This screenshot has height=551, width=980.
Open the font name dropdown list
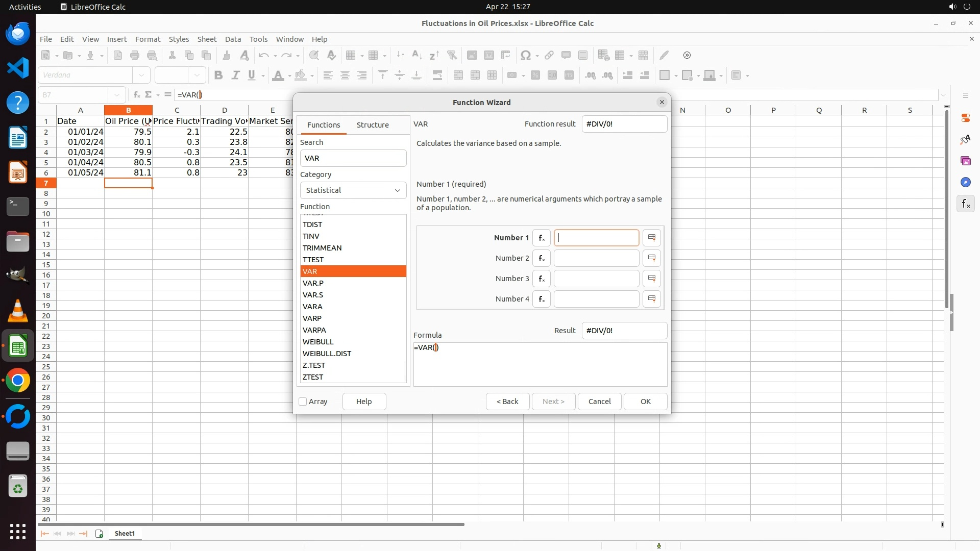tap(141, 75)
